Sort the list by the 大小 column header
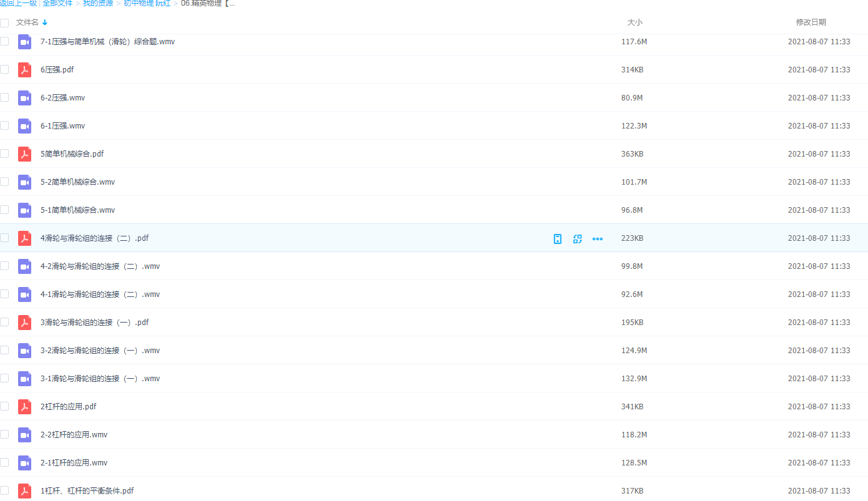 [x=634, y=22]
